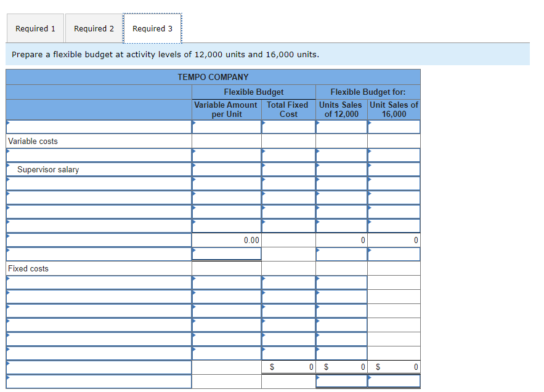The width and height of the screenshot is (544, 392).
Task: Switch to the Required 2 tab
Action: 94,28
